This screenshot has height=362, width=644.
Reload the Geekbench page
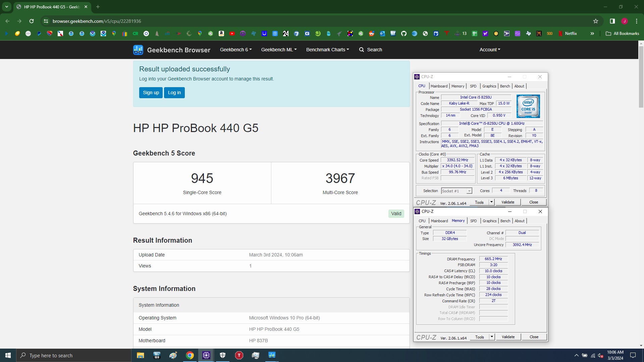[x=32, y=21]
